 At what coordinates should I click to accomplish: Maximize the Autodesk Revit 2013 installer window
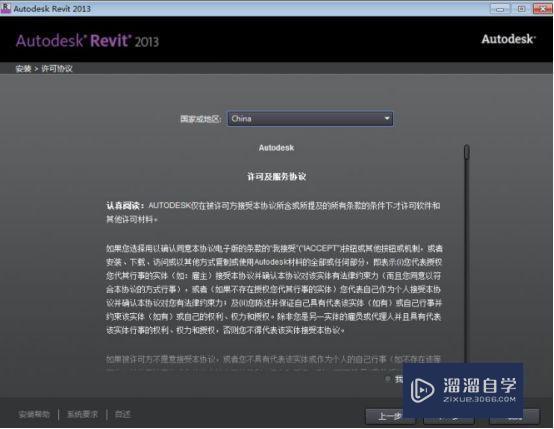[x=521, y=8]
